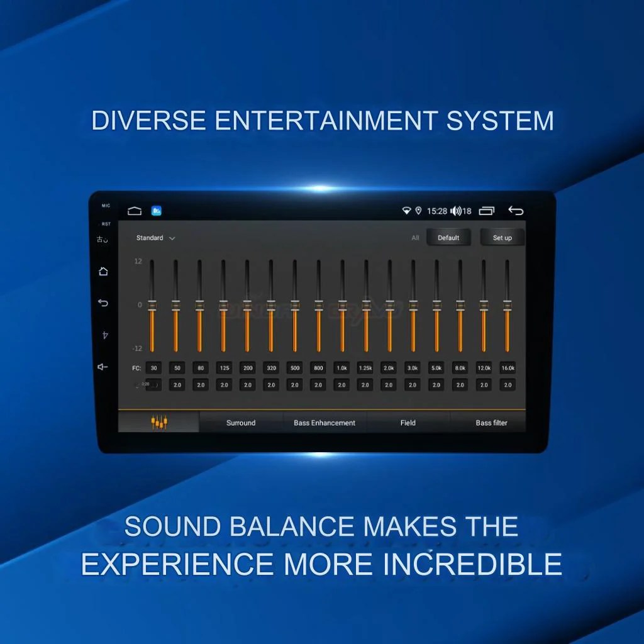Click the 16.0k band slider handle

click(x=508, y=306)
